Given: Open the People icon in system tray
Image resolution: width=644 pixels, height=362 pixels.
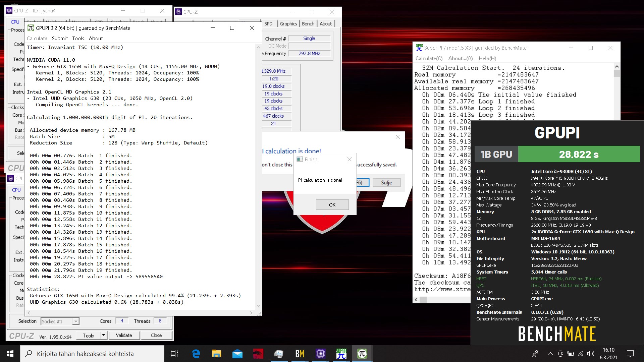Looking at the screenshot, I should 535,354.
